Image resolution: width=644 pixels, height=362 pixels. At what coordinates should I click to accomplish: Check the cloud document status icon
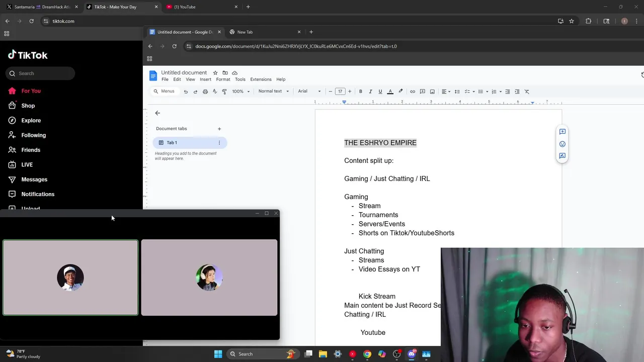coord(234,73)
